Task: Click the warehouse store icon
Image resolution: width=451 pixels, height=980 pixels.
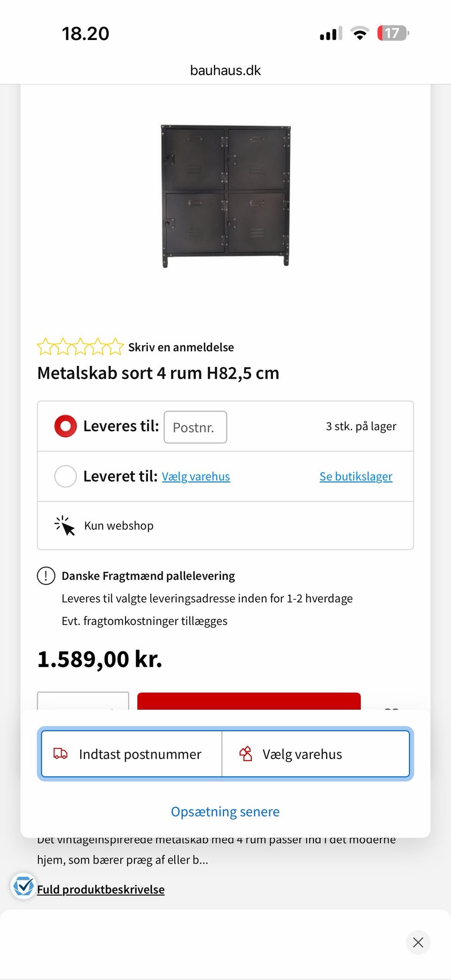Action: click(x=246, y=754)
